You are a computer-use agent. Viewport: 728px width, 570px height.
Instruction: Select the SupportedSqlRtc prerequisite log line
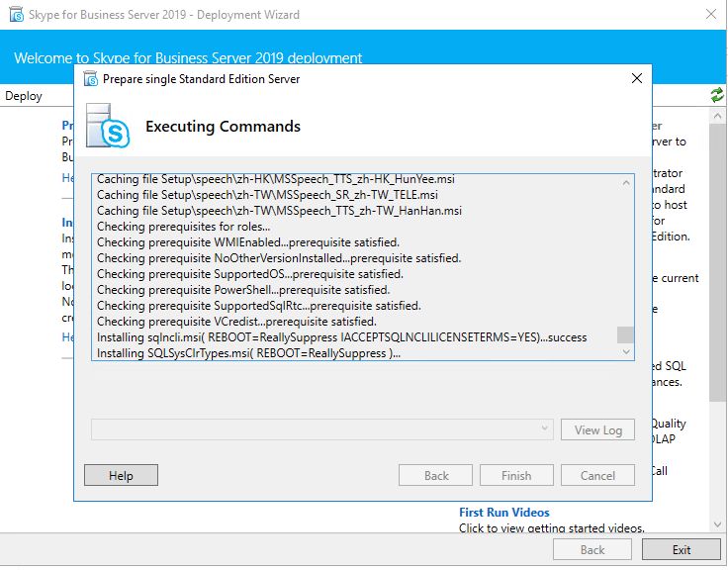(259, 305)
